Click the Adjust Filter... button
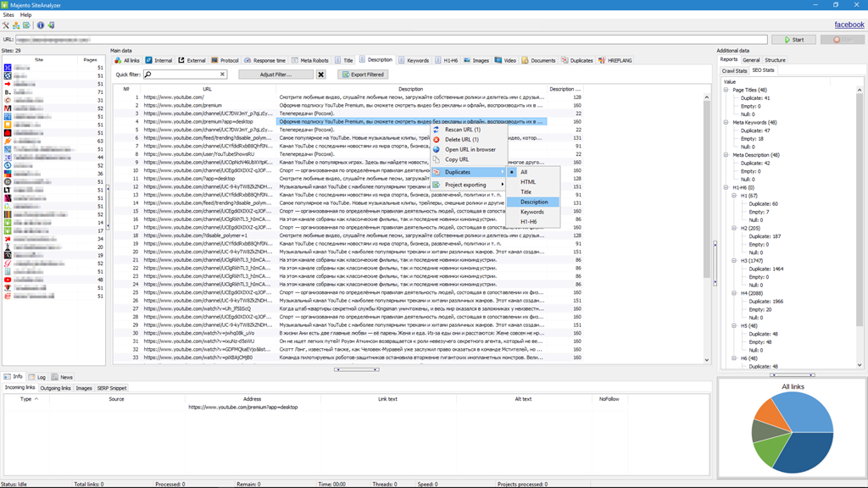The width and height of the screenshot is (868, 488). [x=275, y=75]
